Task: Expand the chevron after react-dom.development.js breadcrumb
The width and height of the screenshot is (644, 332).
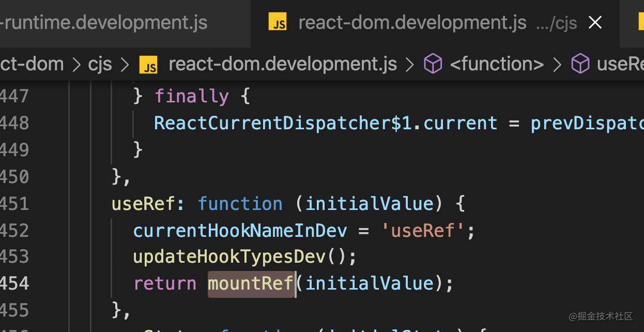Action: coord(410,65)
